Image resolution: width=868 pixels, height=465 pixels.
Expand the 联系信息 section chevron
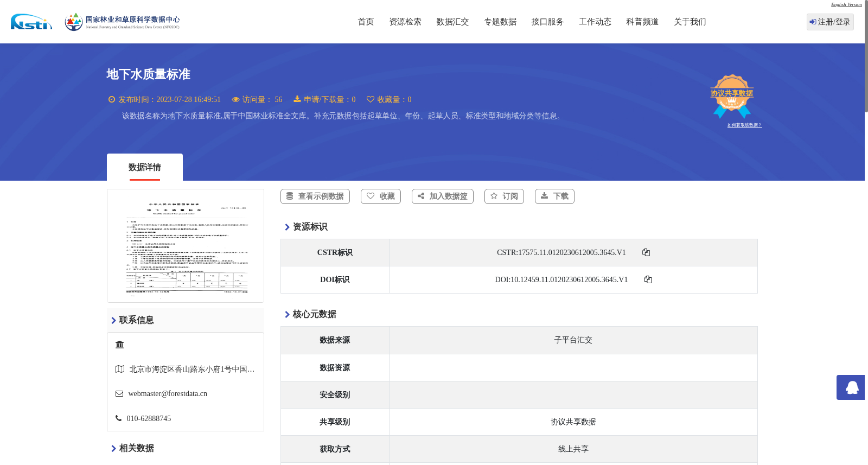pyautogui.click(x=113, y=321)
